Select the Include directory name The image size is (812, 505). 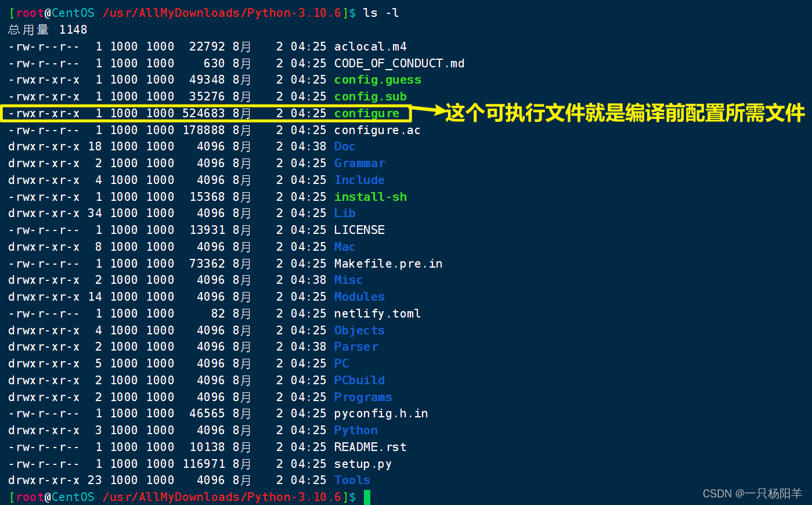359,180
